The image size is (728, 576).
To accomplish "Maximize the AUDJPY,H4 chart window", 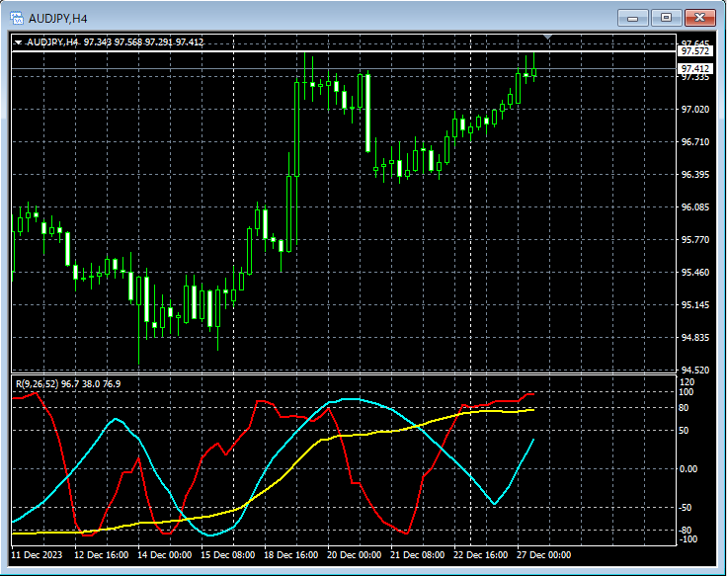I will pos(666,18).
